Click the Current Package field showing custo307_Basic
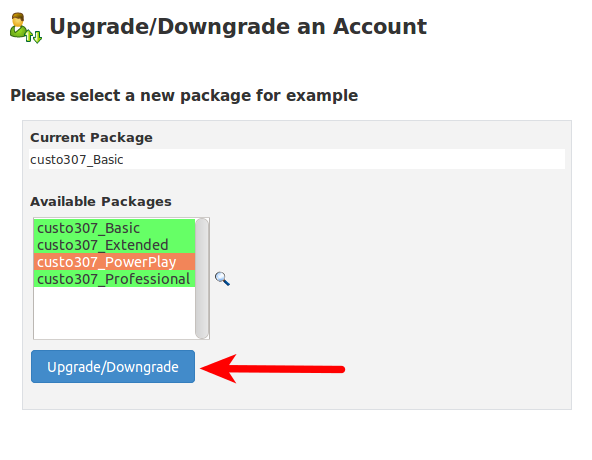The height and width of the screenshot is (460, 592). point(297,159)
